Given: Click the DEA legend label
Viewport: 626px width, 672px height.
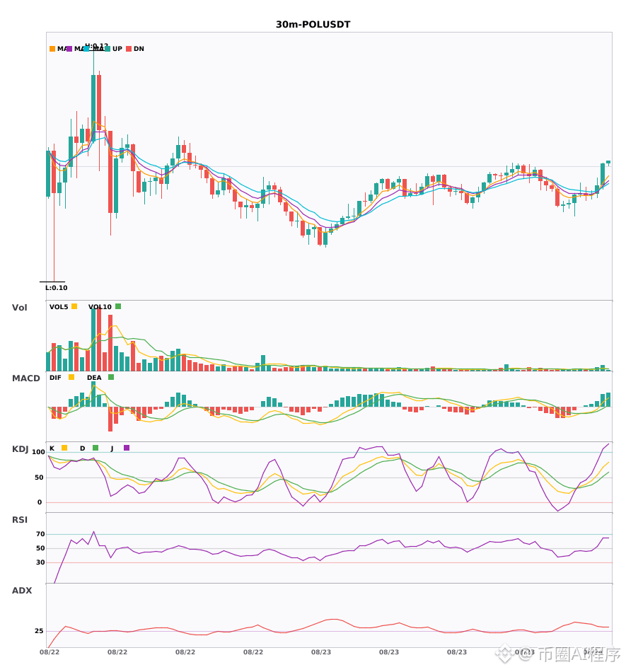Looking at the screenshot, I should pos(94,378).
